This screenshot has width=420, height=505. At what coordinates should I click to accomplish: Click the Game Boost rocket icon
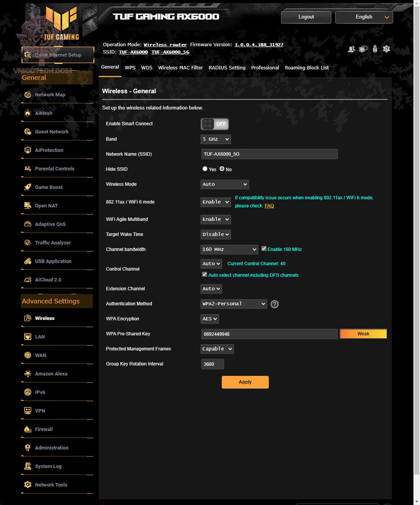point(28,187)
